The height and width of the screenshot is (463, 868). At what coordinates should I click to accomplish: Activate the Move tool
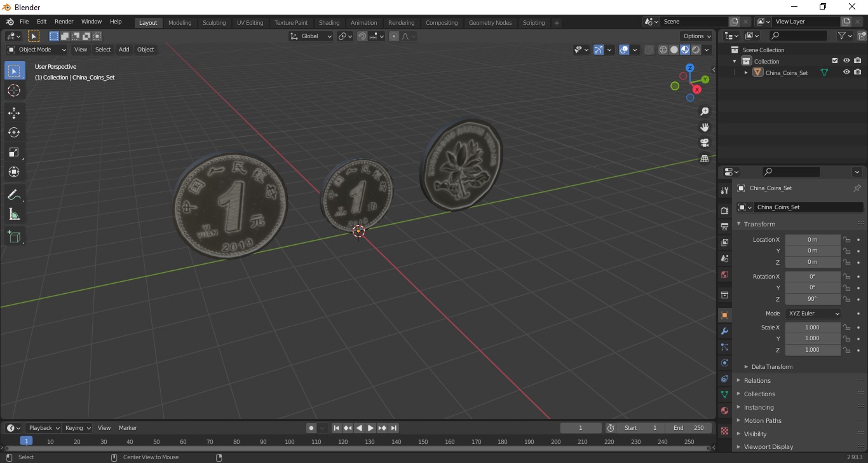pos(14,113)
